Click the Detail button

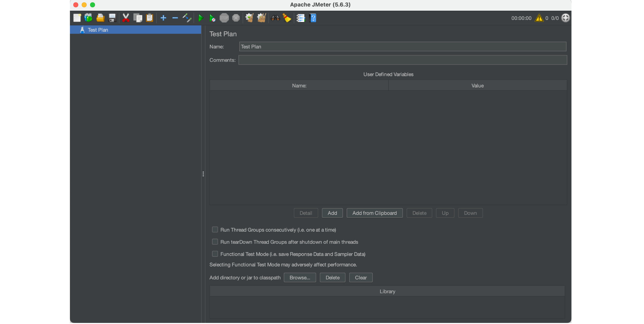(306, 213)
